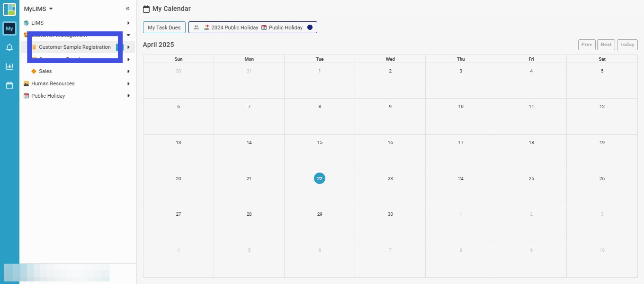Click the Public Holiday calendar icon in tree
644x284 pixels.
tap(27, 96)
